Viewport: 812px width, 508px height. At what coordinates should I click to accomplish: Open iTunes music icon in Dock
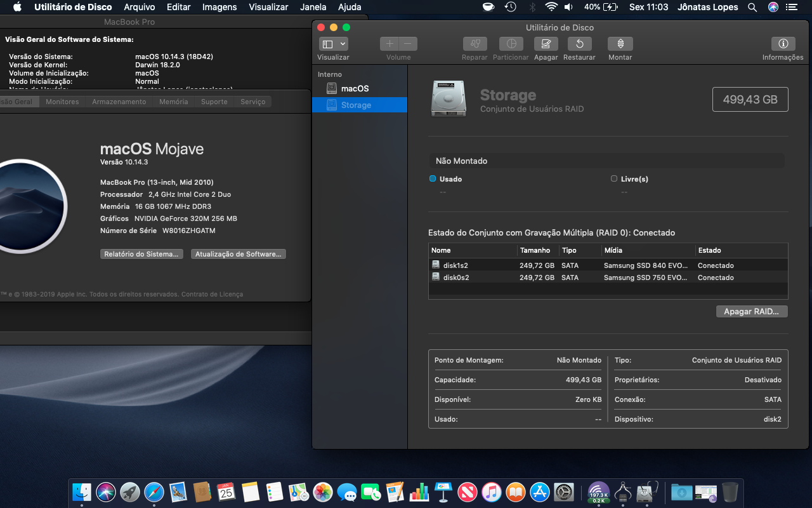492,491
